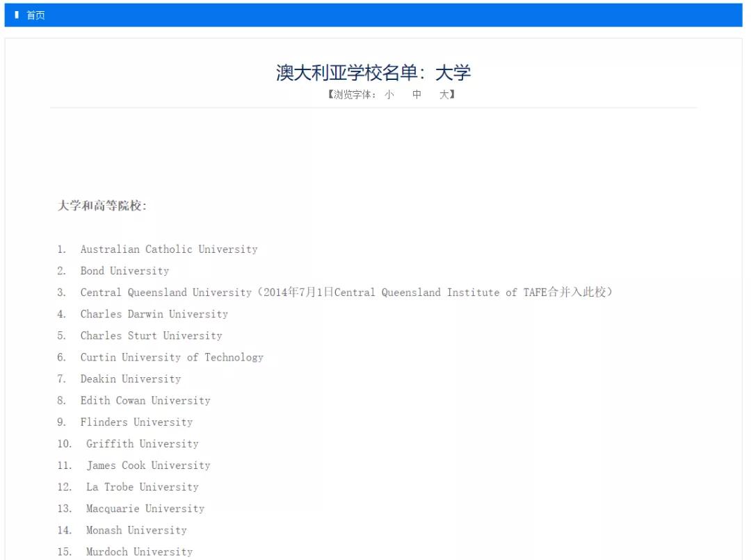The image size is (751, 560).
Task: Click the Flinders University list item
Action: click(136, 422)
